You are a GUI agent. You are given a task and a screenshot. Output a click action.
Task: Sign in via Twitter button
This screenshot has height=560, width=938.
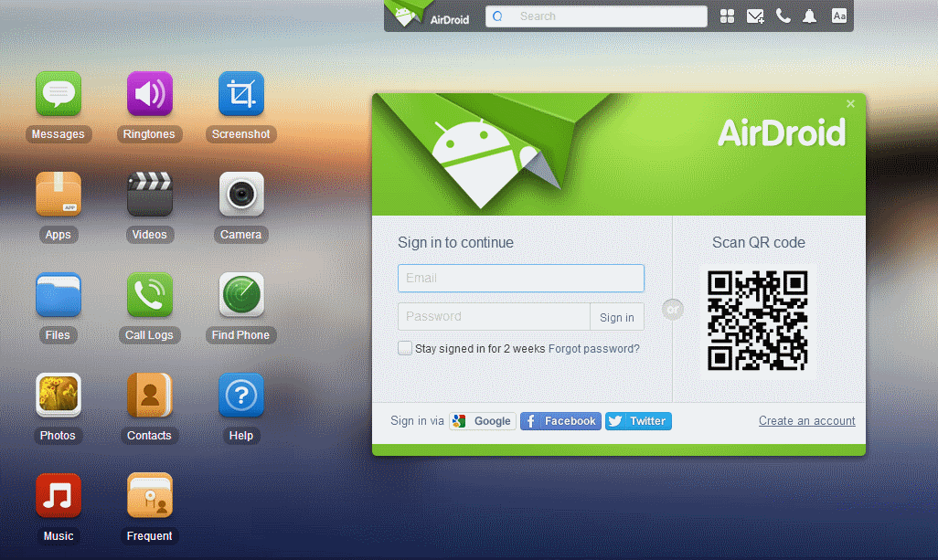638,421
